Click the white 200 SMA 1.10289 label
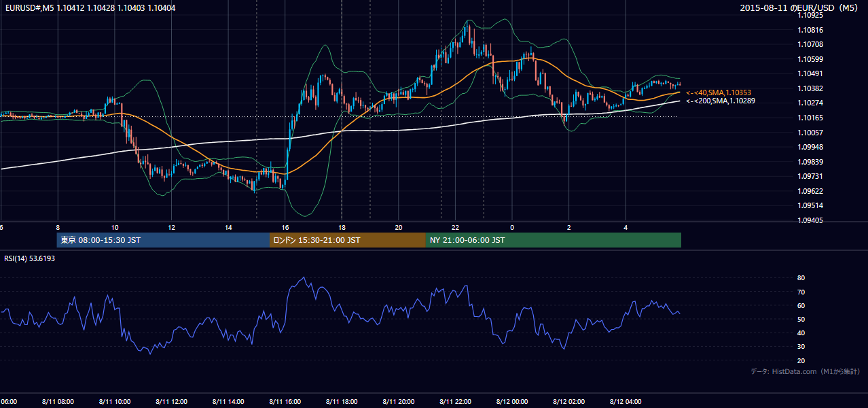The image size is (868, 408). point(720,101)
